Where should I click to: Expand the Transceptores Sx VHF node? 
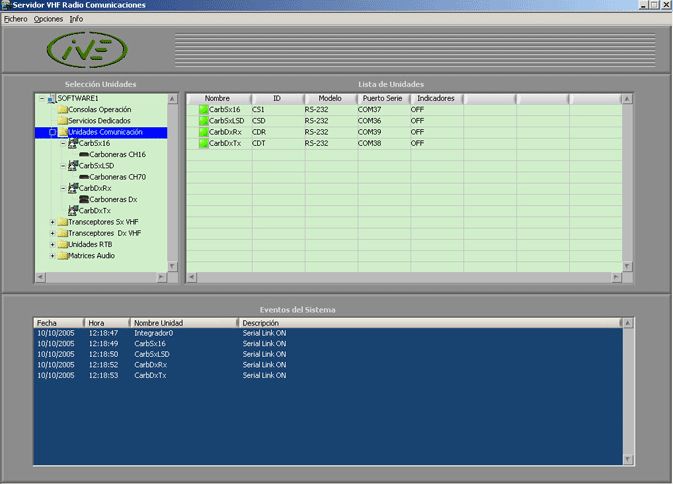(x=52, y=222)
